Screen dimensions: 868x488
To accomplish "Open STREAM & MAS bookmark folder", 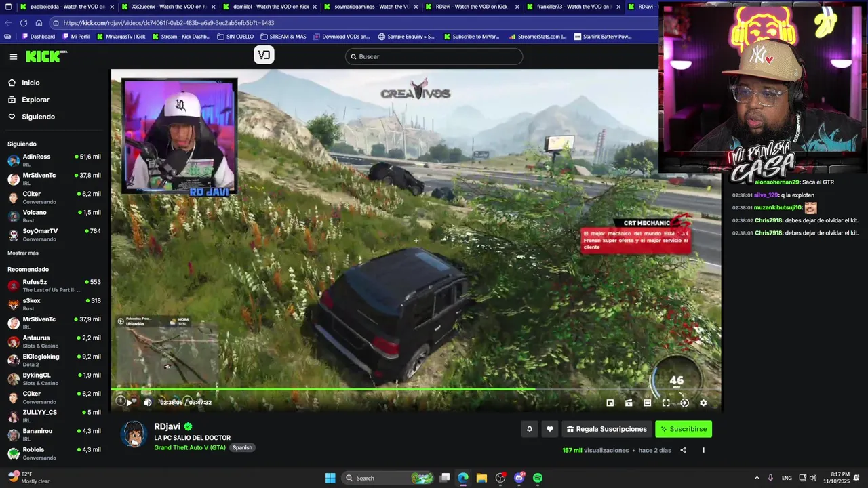I will coord(283,37).
